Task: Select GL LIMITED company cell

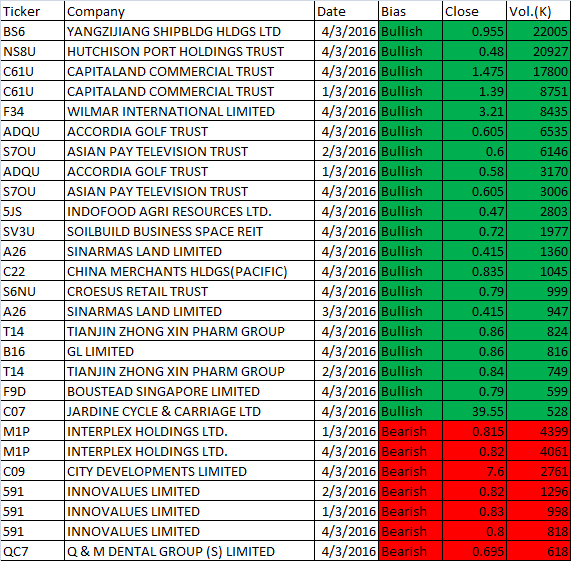Action: pos(189,351)
